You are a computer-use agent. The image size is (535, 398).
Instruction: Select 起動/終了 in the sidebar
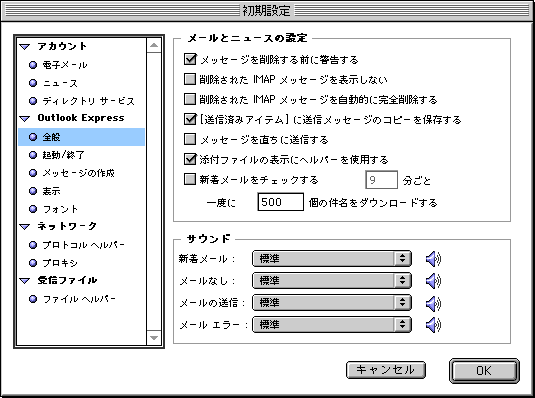tap(63, 155)
